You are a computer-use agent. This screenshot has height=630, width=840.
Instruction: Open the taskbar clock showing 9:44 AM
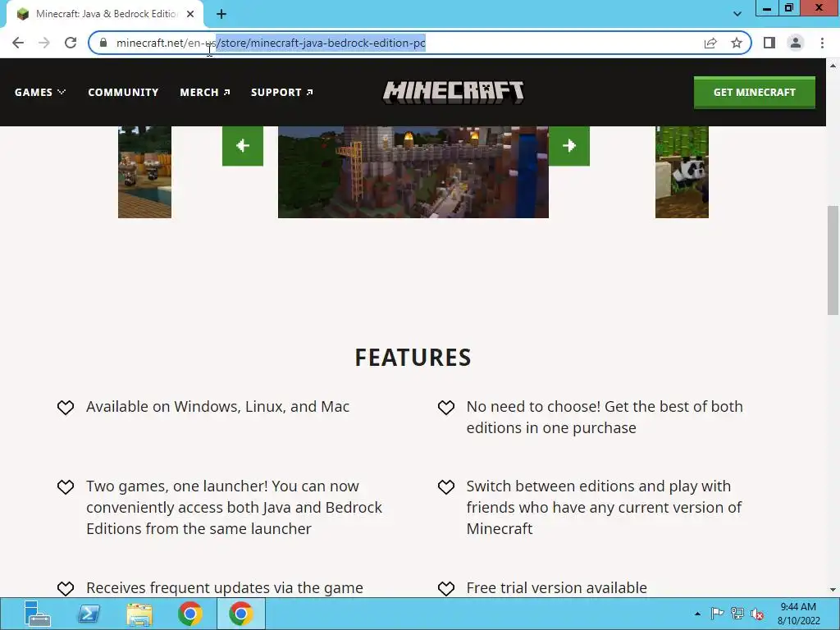pyautogui.click(x=798, y=614)
